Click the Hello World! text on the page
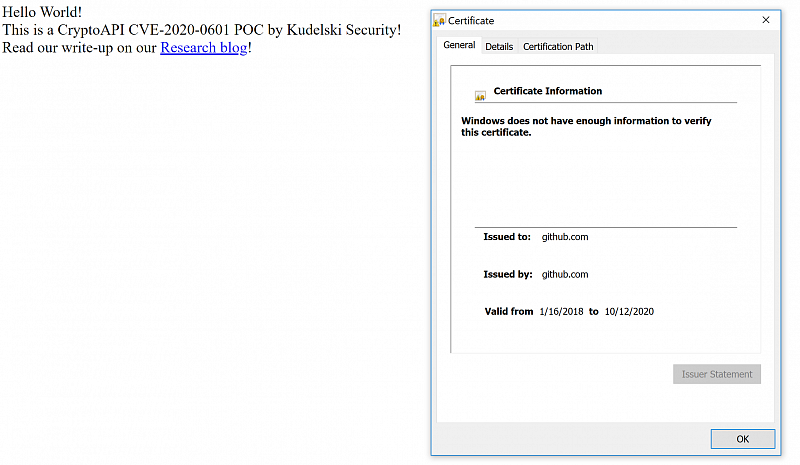Viewport: 800px width, 465px height. click(x=42, y=12)
